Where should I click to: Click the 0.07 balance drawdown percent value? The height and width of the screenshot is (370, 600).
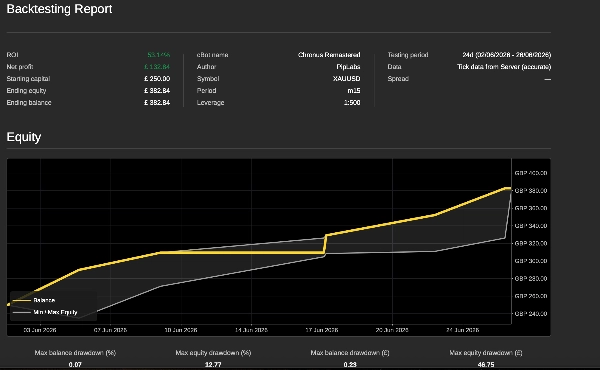click(x=75, y=365)
